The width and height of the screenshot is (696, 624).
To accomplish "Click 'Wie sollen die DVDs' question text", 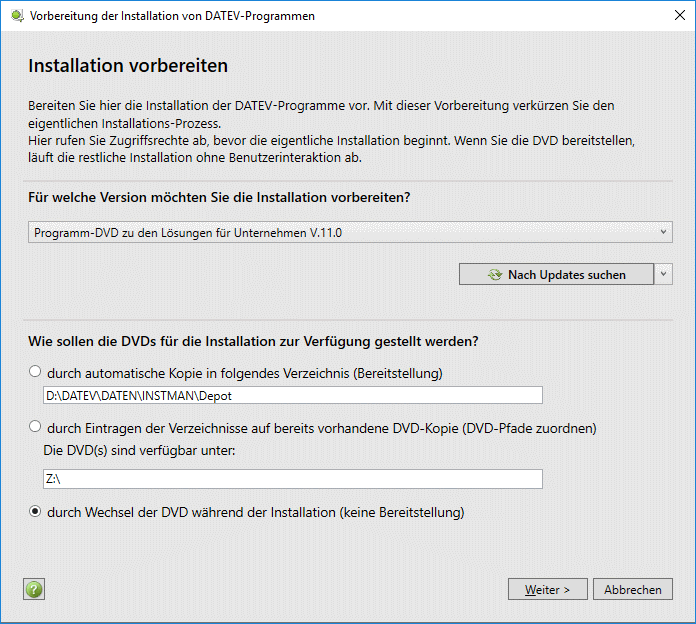I will point(253,341).
